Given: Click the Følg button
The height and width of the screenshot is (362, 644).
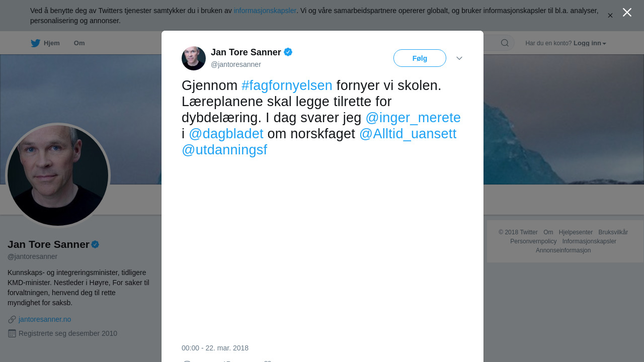Looking at the screenshot, I should point(420,58).
